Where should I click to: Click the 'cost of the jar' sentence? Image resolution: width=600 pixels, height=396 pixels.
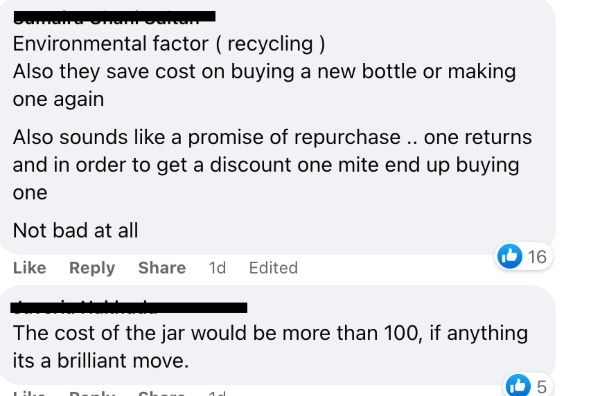pos(270,333)
